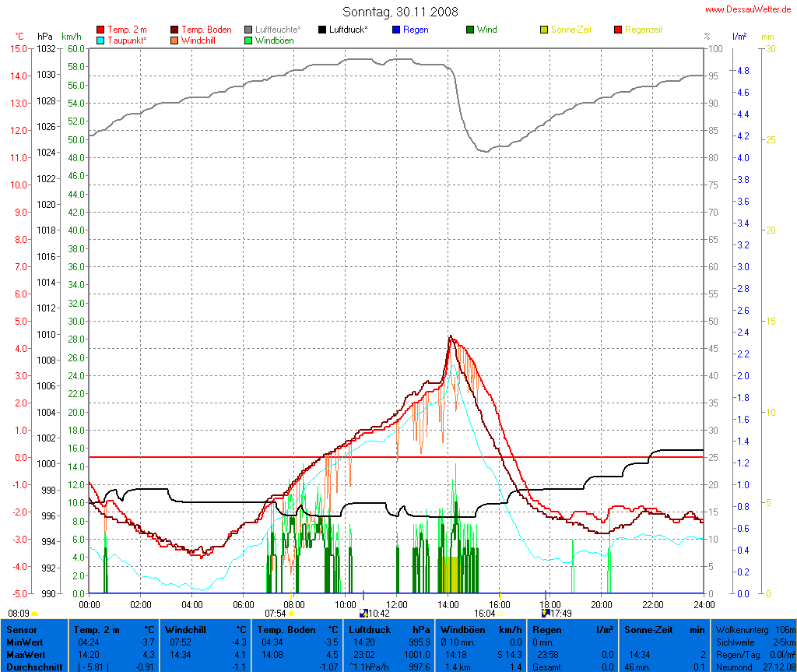This screenshot has width=797, height=672.
Task: Click the dark green Wind legend square
Action: [x=470, y=30]
